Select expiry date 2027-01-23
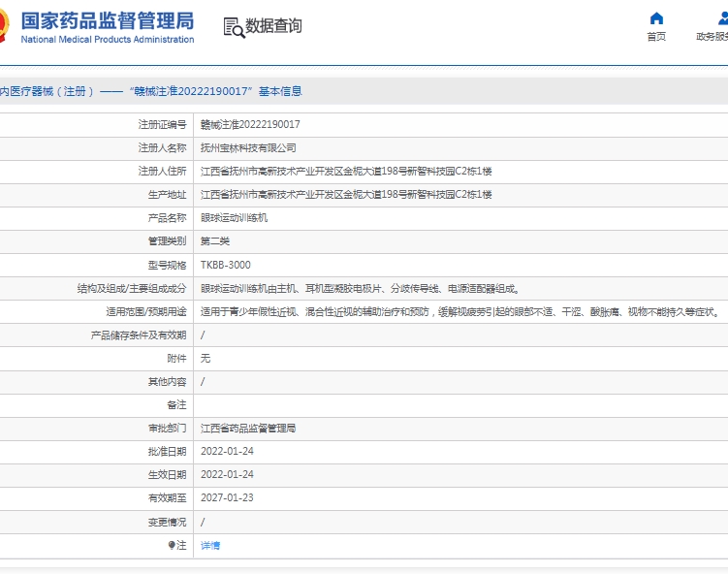Screen dimensions: 728x574 pos(227,497)
